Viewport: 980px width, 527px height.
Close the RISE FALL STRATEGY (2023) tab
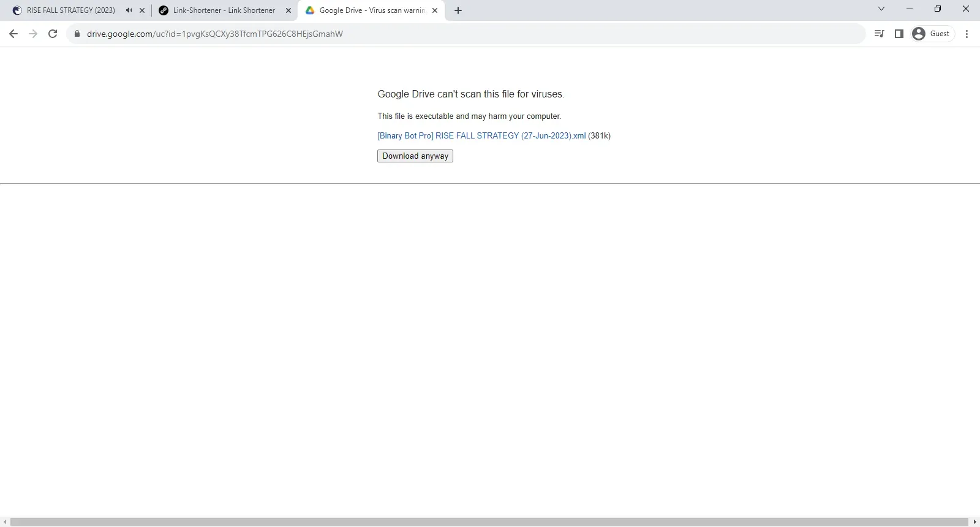pyautogui.click(x=142, y=10)
